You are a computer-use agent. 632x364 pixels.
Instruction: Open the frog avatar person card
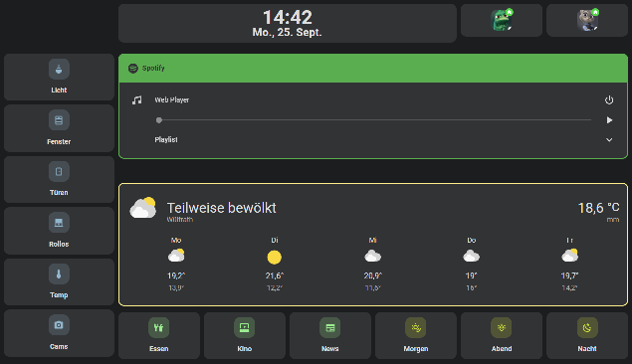click(502, 21)
